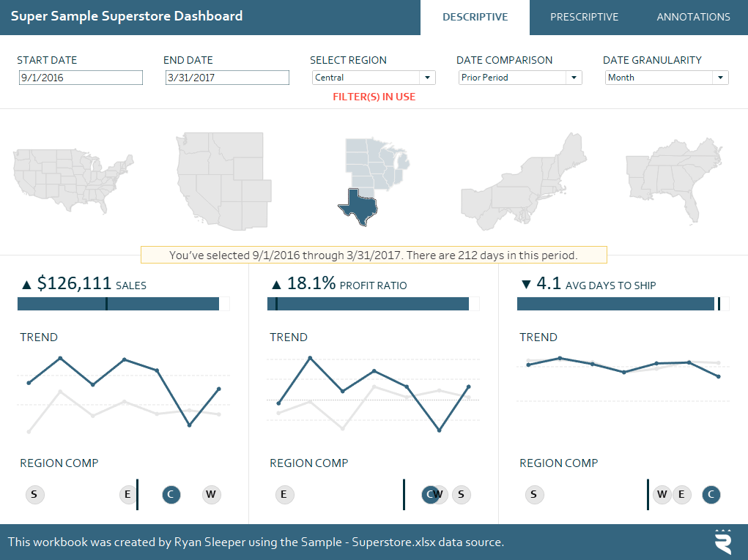The image size is (748, 560).
Task: Click the S circle in Sales Region Comp
Action: click(x=35, y=494)
